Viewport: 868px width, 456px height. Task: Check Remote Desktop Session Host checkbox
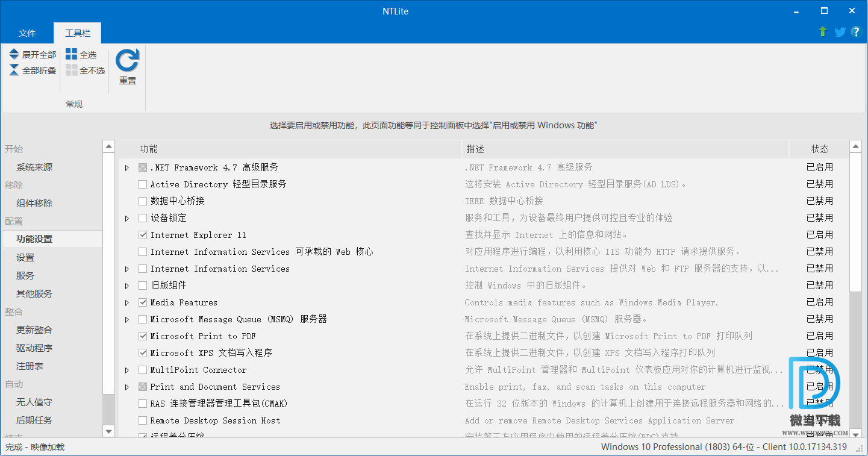tap(143, 420)
